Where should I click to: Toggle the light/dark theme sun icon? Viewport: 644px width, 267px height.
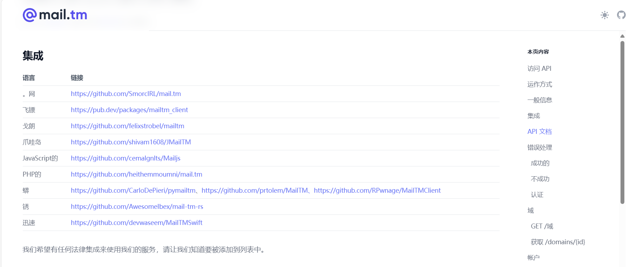[605, 15]
